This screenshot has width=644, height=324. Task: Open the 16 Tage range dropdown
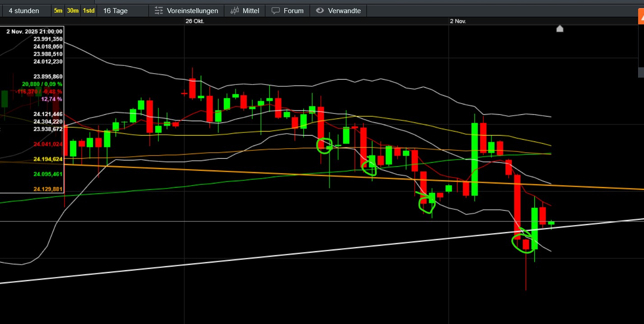[x=116, y=10]
